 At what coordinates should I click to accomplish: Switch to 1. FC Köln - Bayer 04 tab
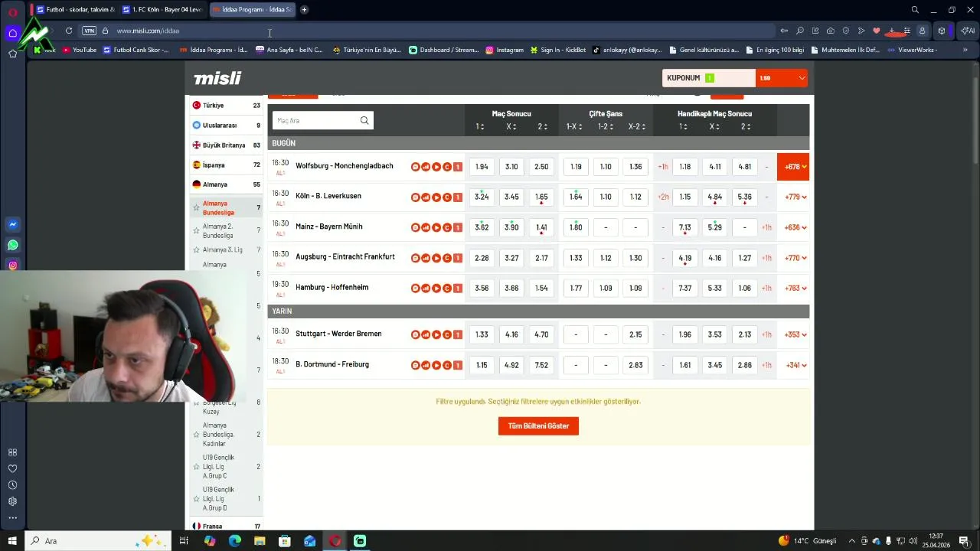162,9
